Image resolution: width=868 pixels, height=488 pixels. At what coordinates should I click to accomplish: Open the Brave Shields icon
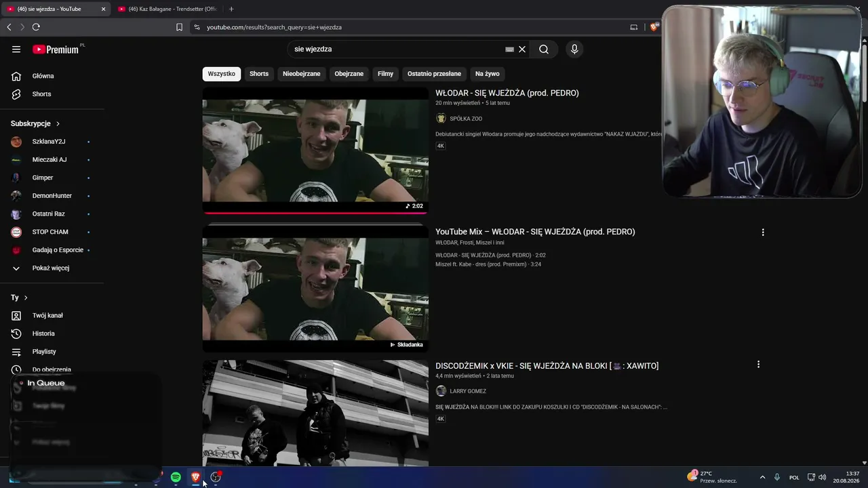[x=654, y=27]
